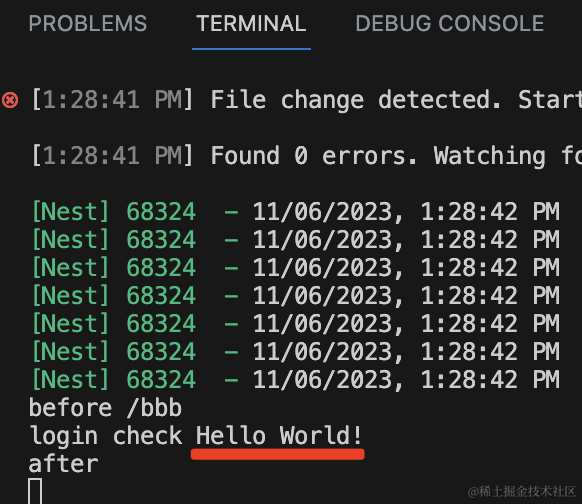
Task: Click the hollow terminal cursor block
Action: [35, 491]
